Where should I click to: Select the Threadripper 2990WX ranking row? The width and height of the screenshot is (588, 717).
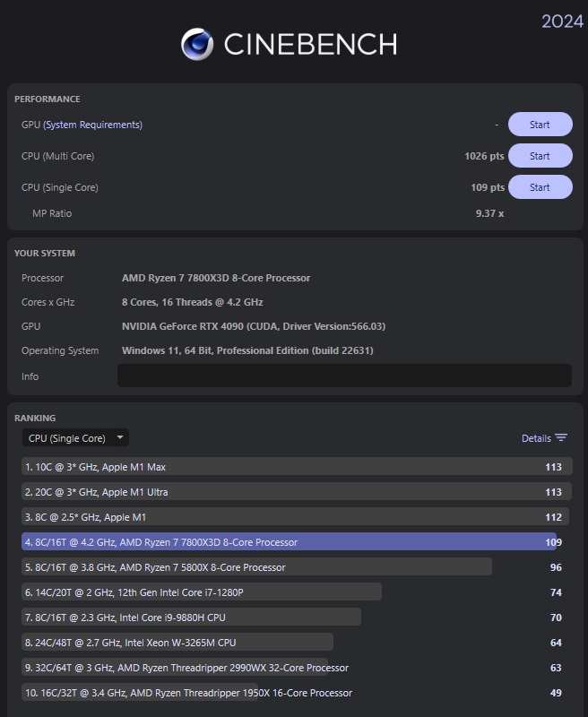click(186, 668)
